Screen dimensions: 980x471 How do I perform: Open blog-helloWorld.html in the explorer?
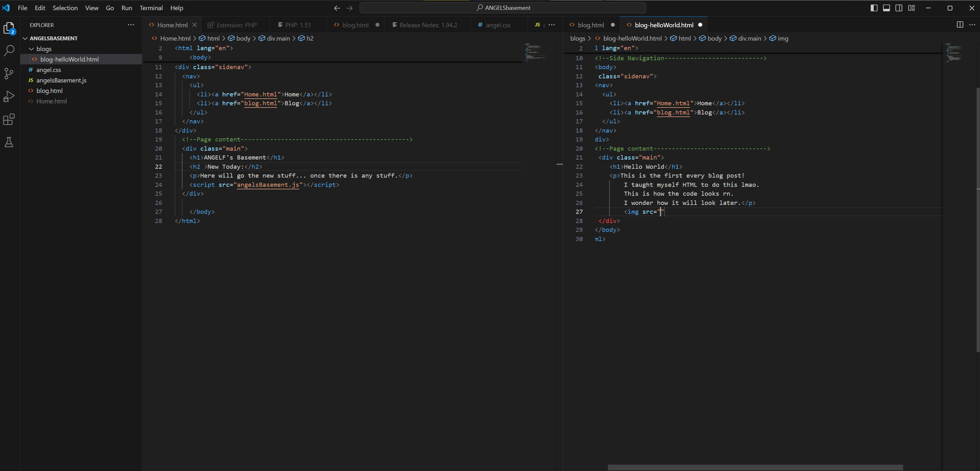tap(70, 59)
